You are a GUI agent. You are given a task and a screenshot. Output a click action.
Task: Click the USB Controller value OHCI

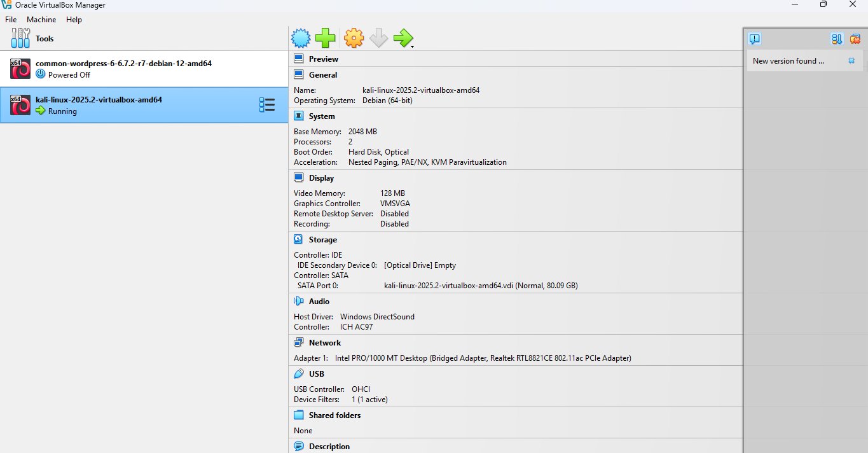(x=361, y=389)
